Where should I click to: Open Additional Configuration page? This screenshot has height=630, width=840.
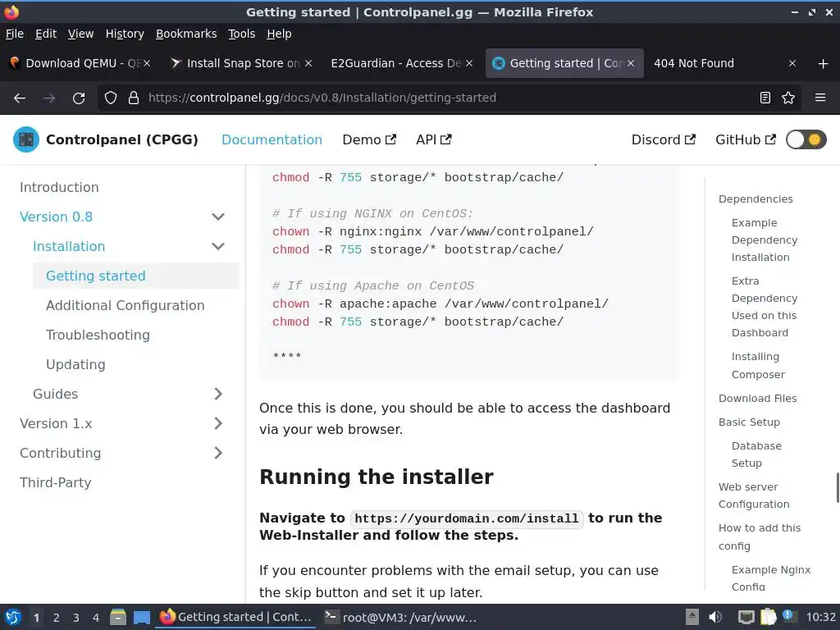point(126,305)
